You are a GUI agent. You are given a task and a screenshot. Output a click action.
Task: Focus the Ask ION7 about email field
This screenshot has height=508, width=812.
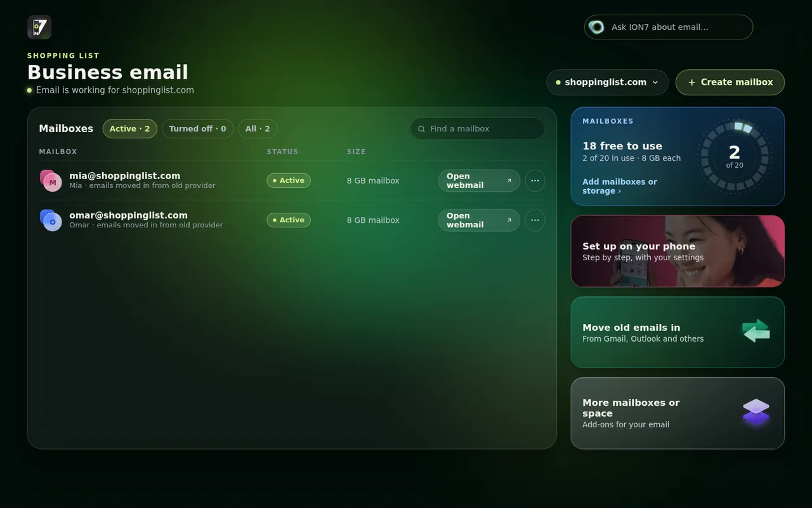669,27
